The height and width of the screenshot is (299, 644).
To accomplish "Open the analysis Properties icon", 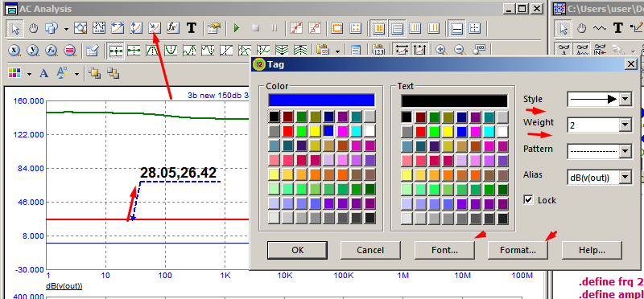I will point(213,28).
